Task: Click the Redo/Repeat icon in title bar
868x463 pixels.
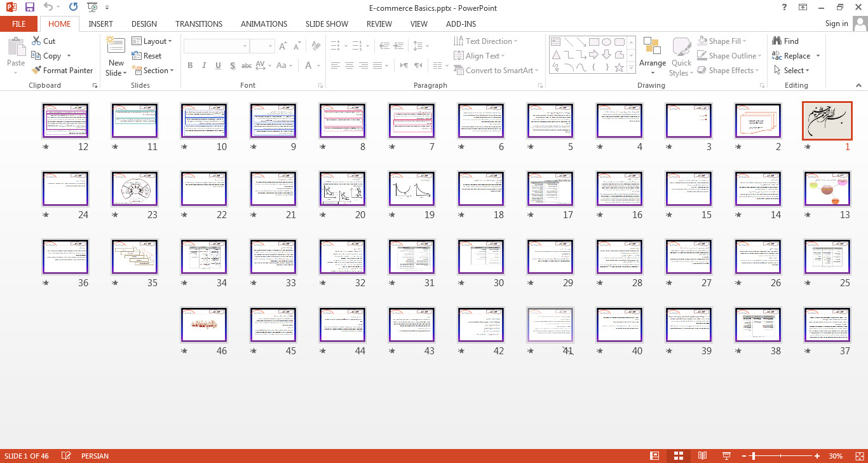Action: 73,8
